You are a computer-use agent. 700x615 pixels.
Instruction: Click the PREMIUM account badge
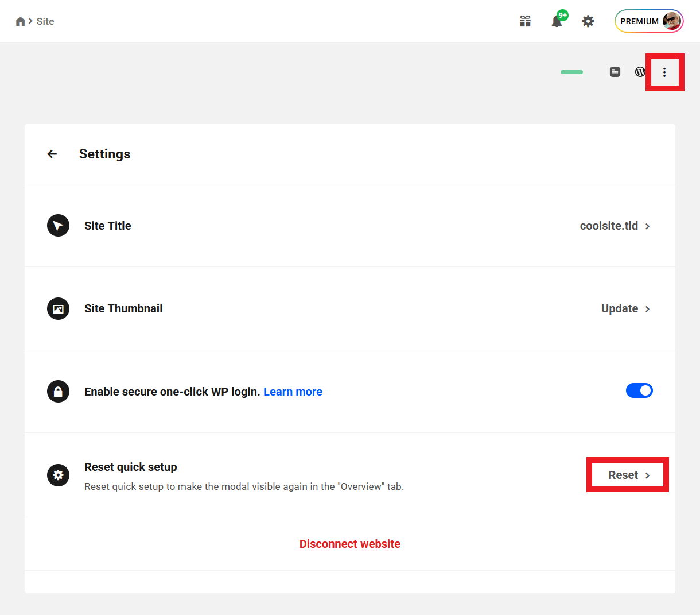649,21
